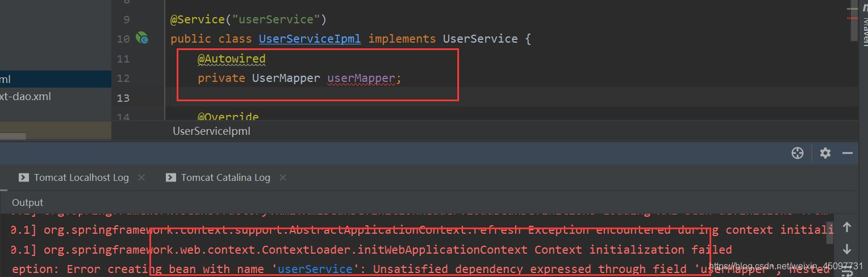This screenshot has width=868, height=277.
Task: Click the Output label in the log panel
Action: coord(27,202)
